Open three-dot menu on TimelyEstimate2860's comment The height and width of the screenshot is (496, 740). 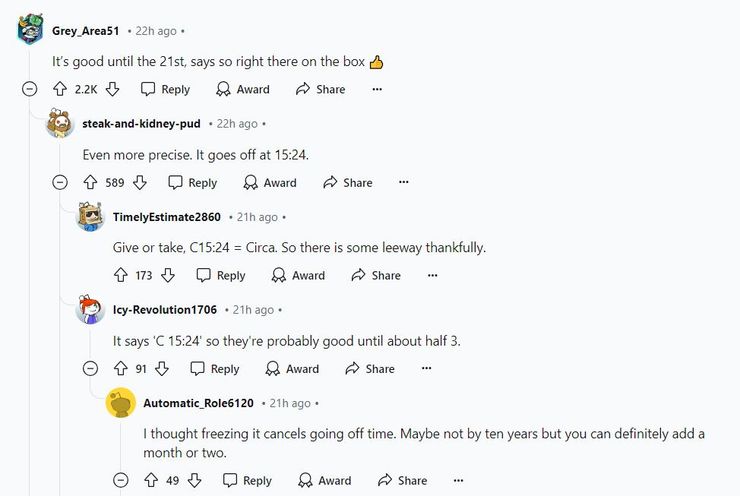tap(432, 275)
